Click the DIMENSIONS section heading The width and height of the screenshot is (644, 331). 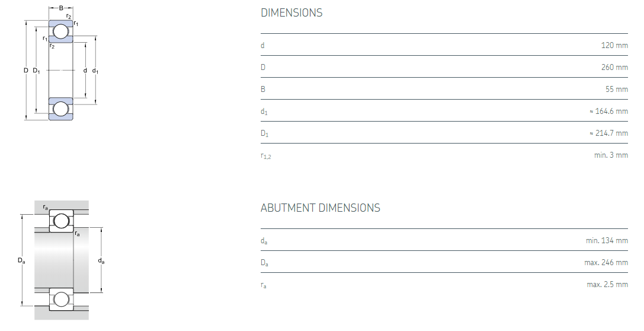point(291,13)
